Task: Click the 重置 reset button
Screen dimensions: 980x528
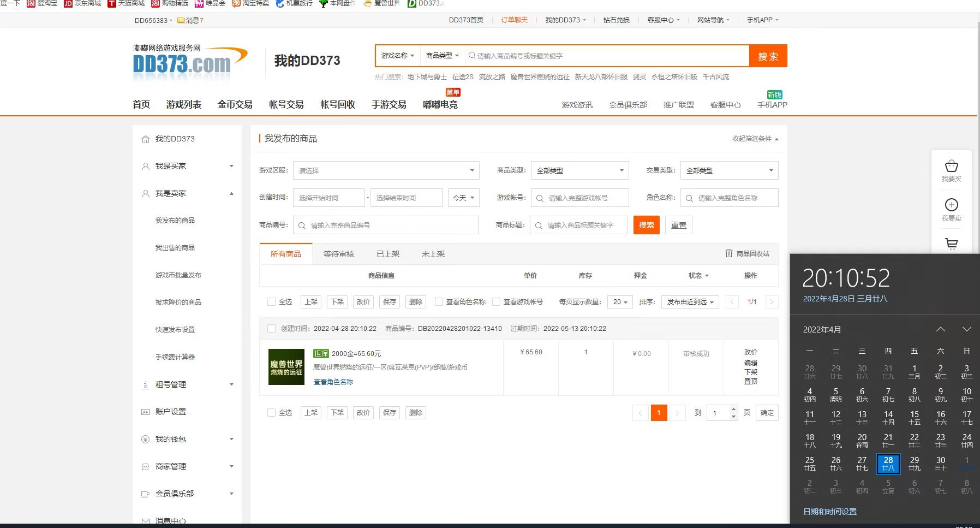Action: click(x=678, y=224)
